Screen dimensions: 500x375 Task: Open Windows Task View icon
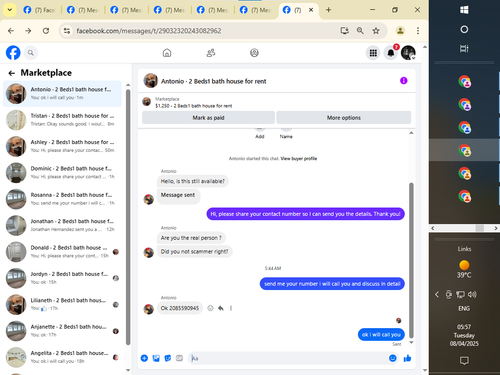(464, 49)
